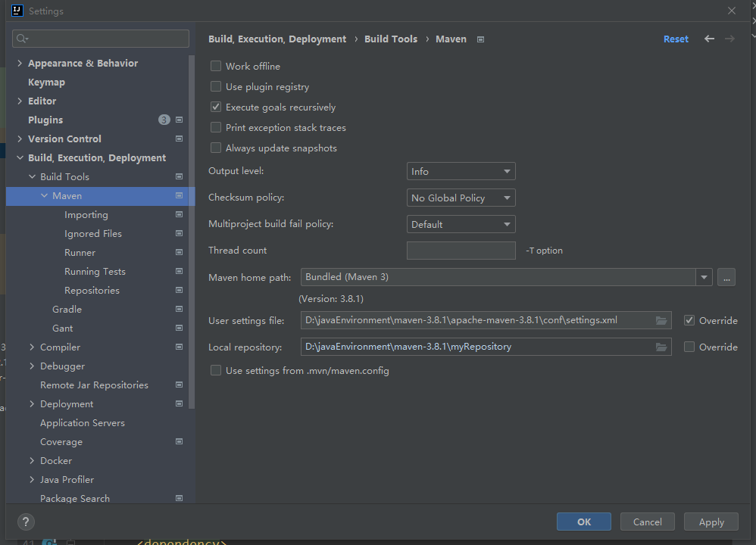
Task: Click the Apply button
Action: pyautogui.click(x=711, y=522)
